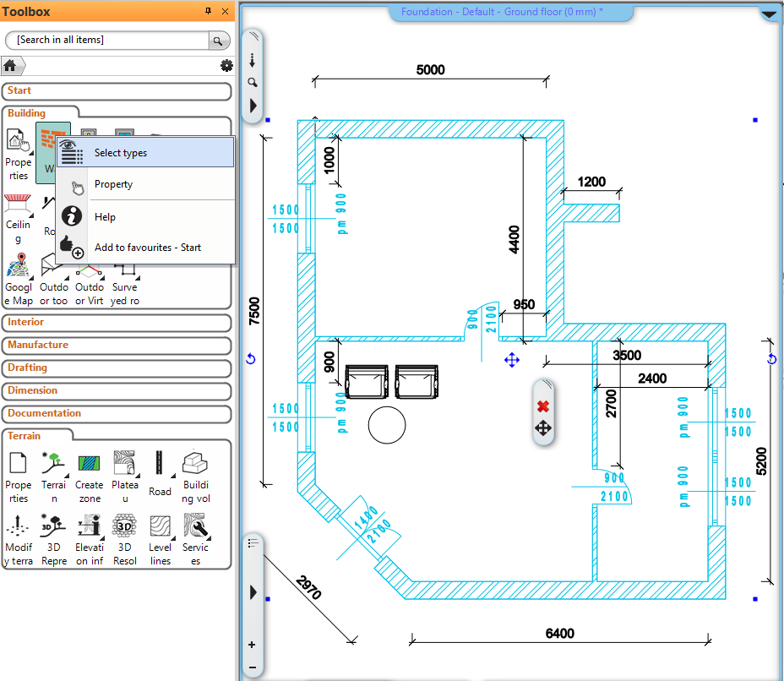The width and height of the screenshot is (784, 681).
Task: Open the view dropdown arrow at top-right
Action: tap(769, 14)
